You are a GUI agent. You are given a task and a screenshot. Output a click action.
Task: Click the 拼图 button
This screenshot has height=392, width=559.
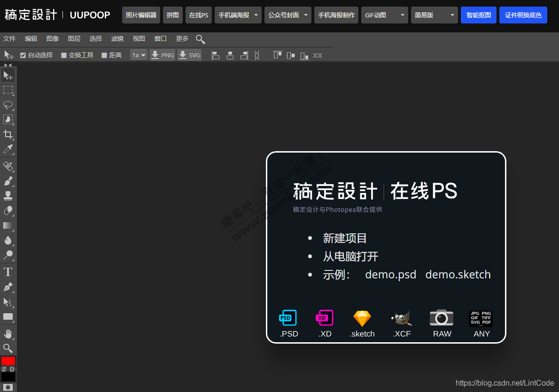(173, 15)
